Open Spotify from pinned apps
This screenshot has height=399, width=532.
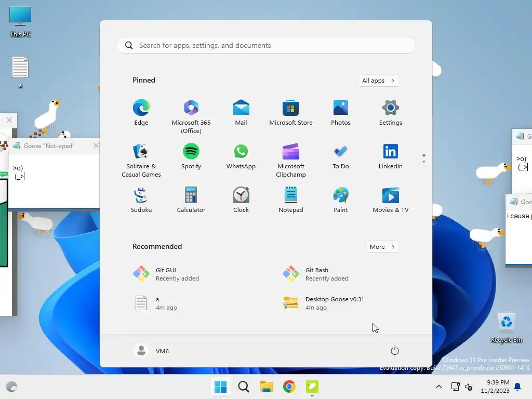(191, 156)
